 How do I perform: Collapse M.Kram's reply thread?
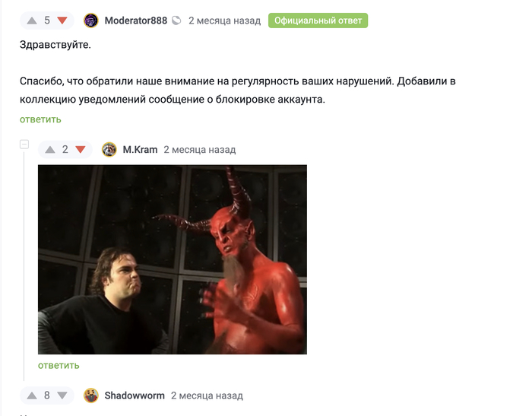tap(24, 144)
